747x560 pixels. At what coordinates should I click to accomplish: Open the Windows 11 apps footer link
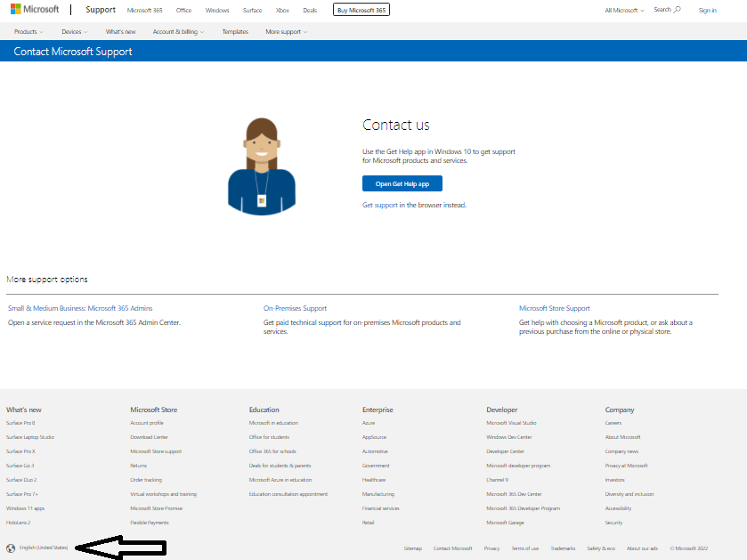pyautogui.click(x=25, y=508)
